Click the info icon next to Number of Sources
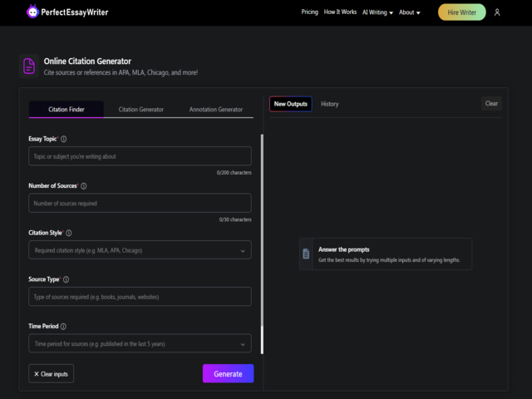 point(84,186)
